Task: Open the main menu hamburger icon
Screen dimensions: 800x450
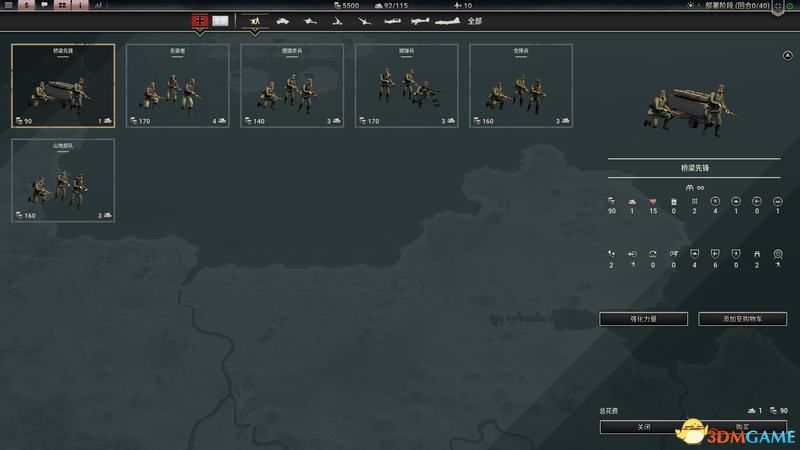Action: pos(9,5)
